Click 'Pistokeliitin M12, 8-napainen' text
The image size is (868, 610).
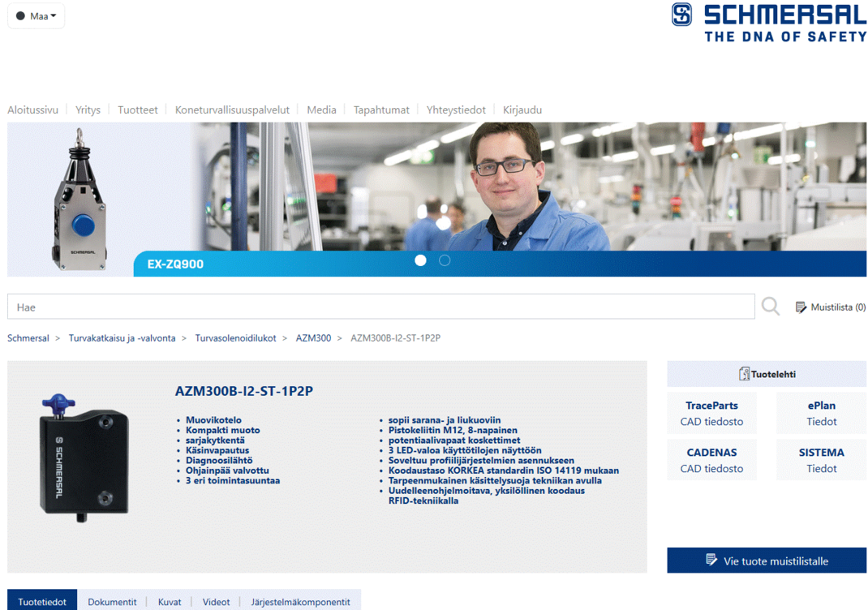tap(453, 430)
